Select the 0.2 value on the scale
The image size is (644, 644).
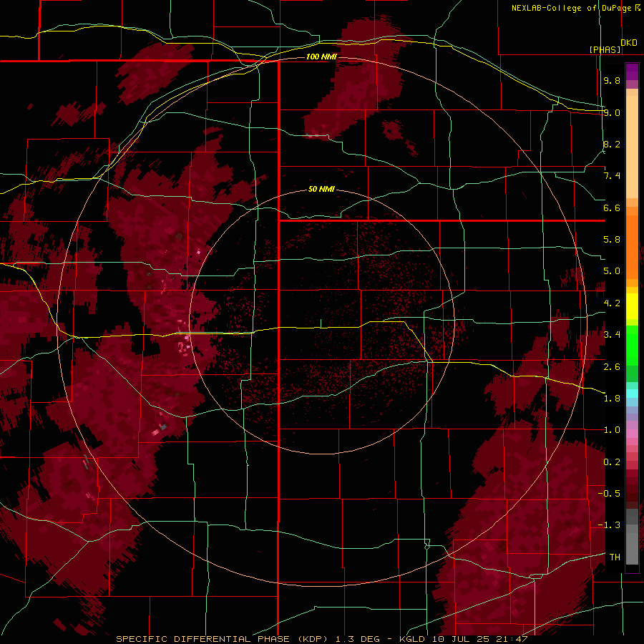612,462
